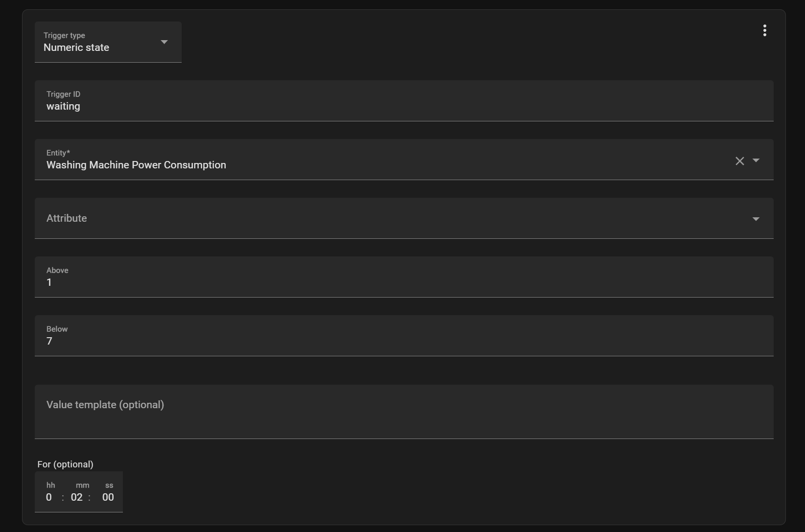The width and height of the screenshot is (805, 532).
Task: Edit the Trigger ID field containing waiting
Action: pos(404,101)
